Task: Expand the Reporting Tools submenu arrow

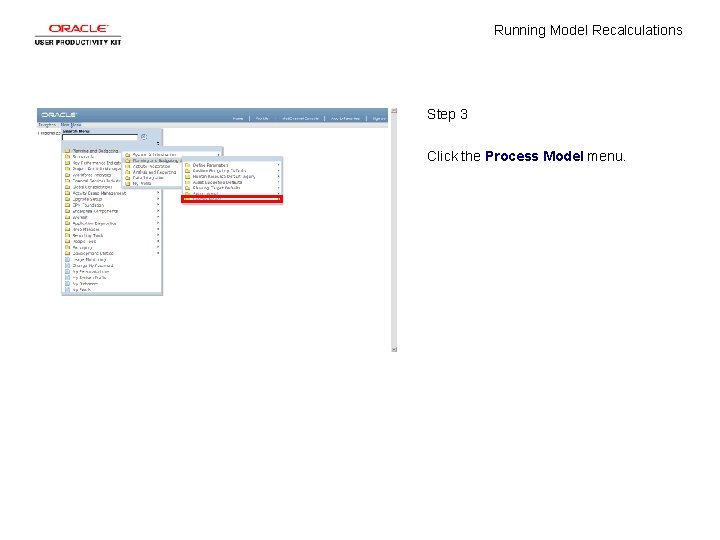Action: tap(158, 235)
